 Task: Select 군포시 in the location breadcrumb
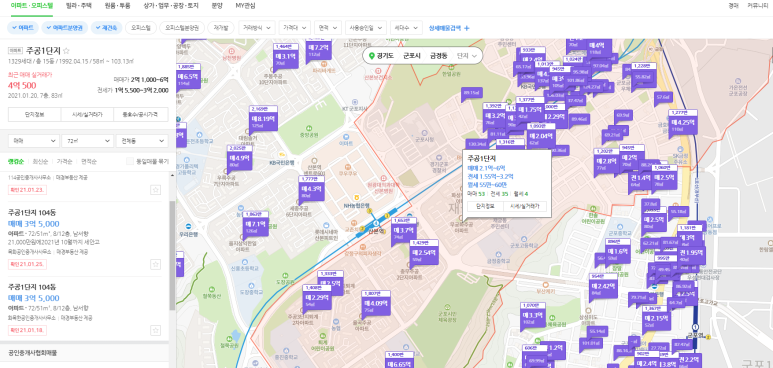pyautogui.click(x=412, y=56)
